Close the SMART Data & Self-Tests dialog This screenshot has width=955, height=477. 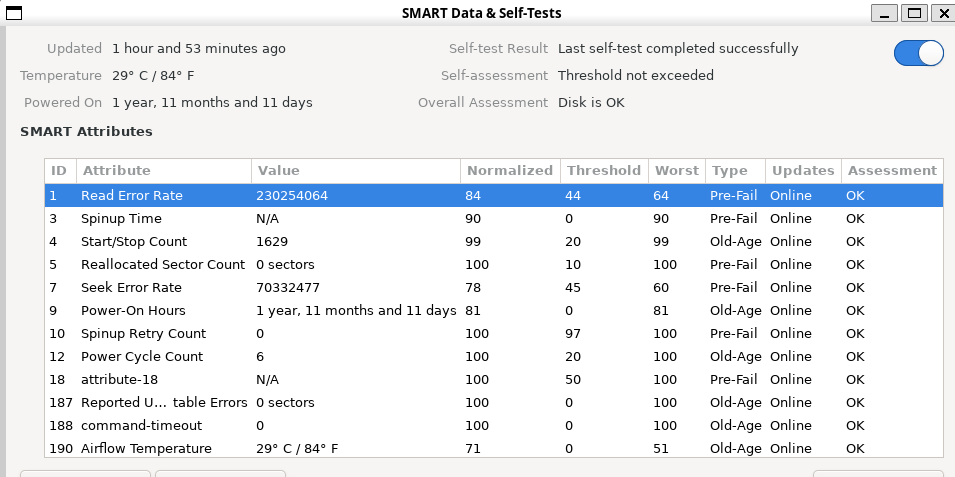pos(943,13)
